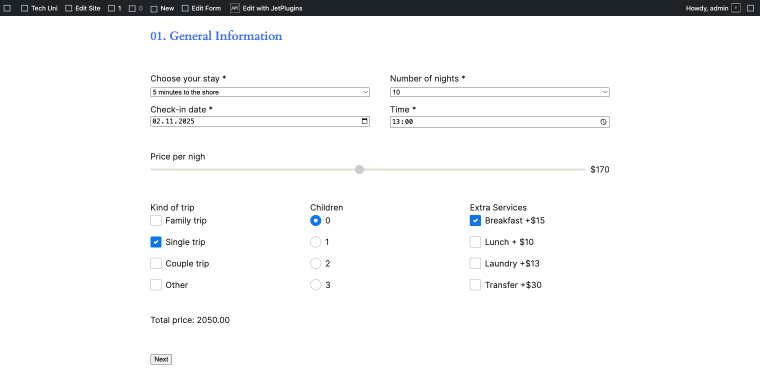Click the admin avatar image
This screenshot has width=760, height=380.
[x=736, y=8]
